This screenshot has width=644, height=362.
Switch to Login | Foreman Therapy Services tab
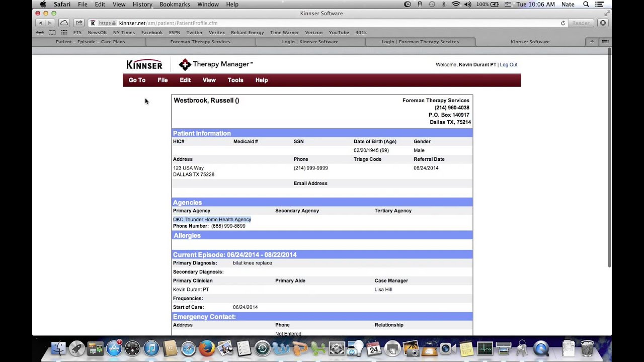point(420,42)
